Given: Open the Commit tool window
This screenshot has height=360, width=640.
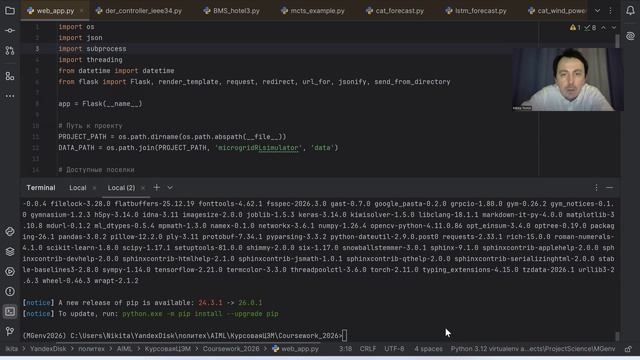Looking at the screenshot, I should tap(10, 31).
